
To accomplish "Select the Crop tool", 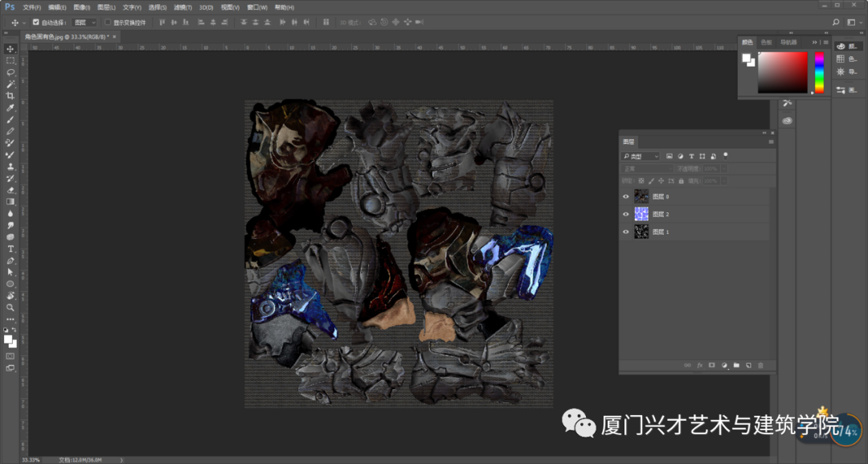I will coord(10,96).
